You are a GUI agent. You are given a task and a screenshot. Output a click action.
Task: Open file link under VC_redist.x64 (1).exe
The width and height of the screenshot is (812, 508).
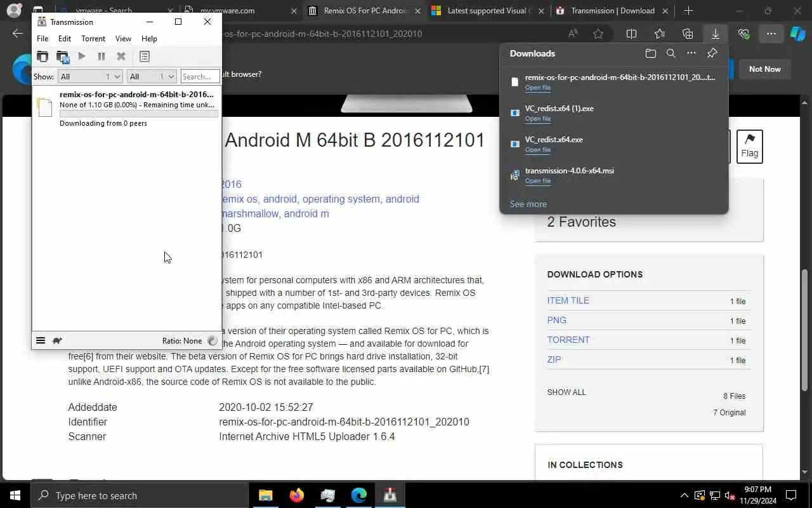[x=538, y=119]
